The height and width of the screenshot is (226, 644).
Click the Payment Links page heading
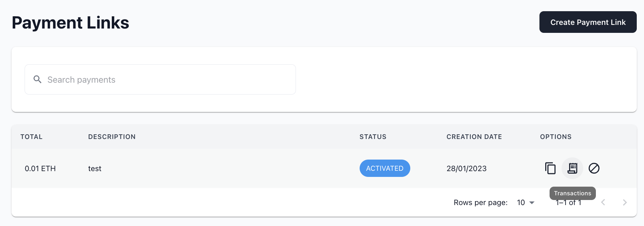tap(71, 23)
